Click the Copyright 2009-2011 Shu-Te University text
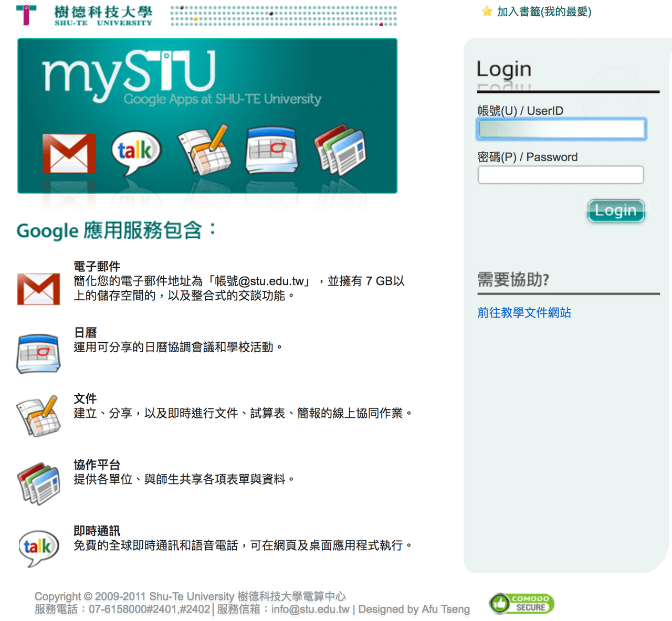 pos(190,596)
